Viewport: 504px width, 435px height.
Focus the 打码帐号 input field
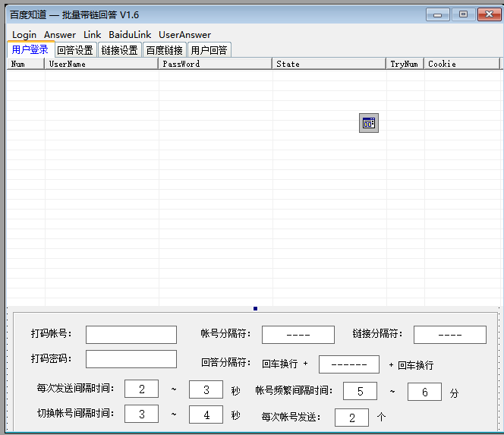pyautogui.click(x=131, y=335)
